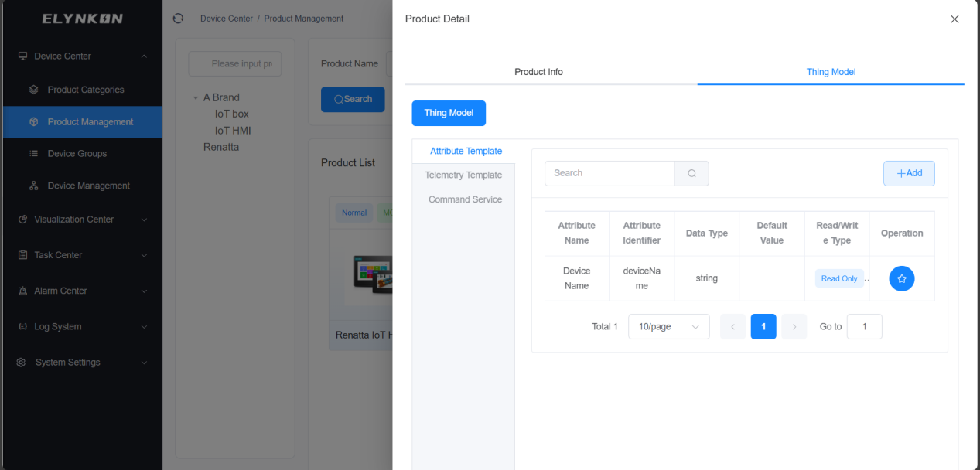Select Renatta in the brand tree
Image resolution: width=980 pixels, height=470 pixels.
221,147
